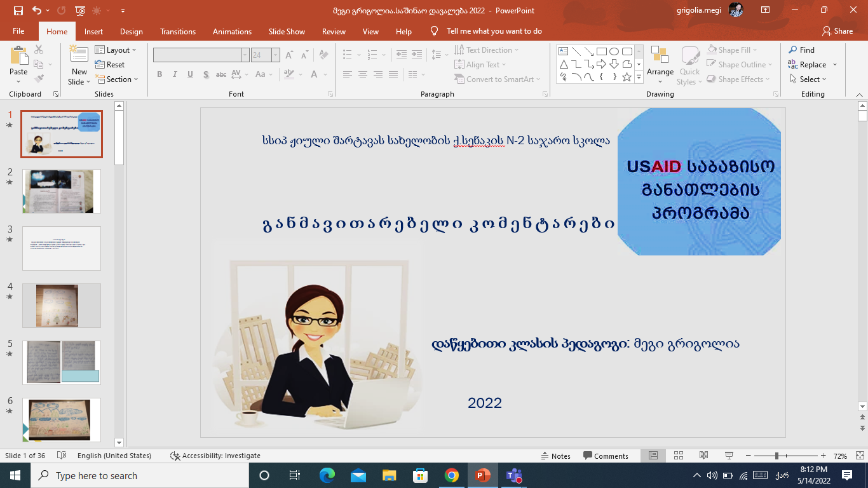Screen dimensions: 868x488
Task: Click the Share button
Action: click(837, 31)
